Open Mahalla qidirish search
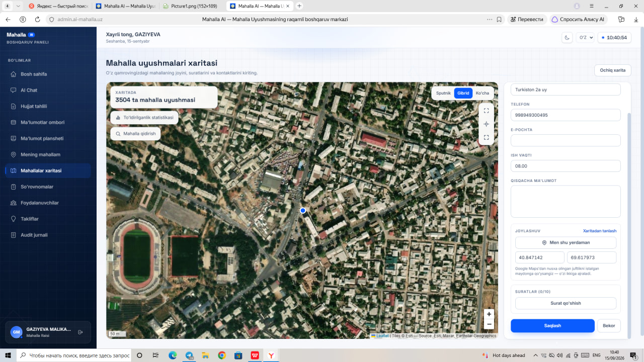This screenshot has width=644, height=362. (x=135, y=134)
